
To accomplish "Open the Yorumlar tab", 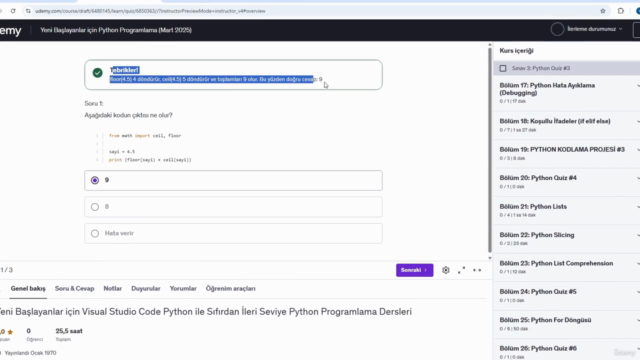I will click(183, 289).
